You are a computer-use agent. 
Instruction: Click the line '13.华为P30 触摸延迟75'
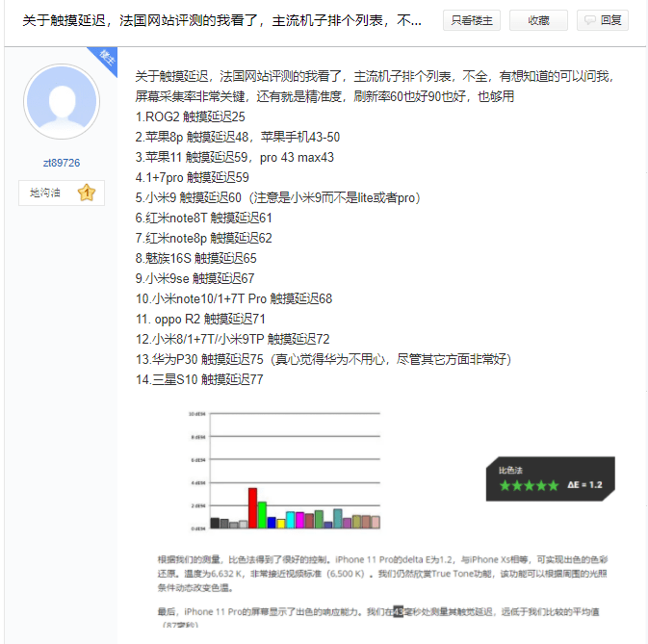pyautogui.click(x=199, y=360)
